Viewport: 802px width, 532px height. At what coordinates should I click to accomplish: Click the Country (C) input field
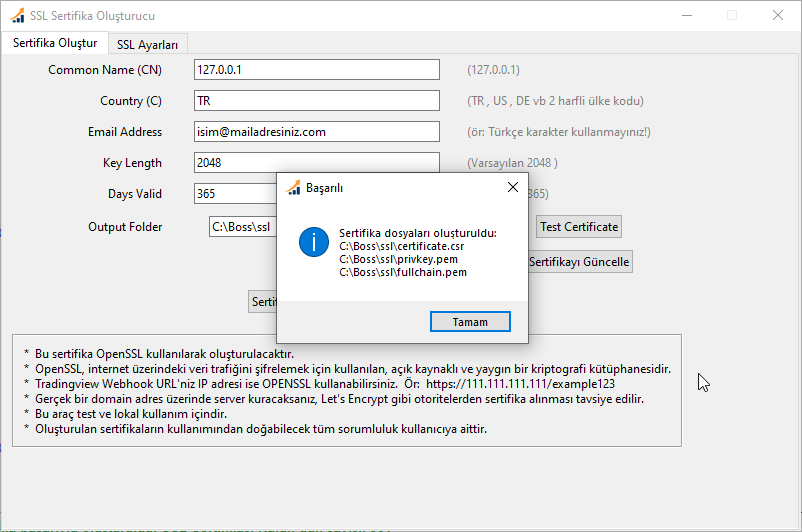(x=316, y=101)
